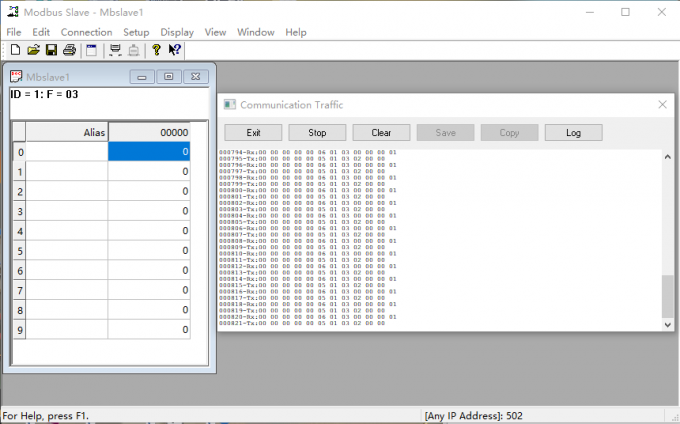Select the value cell in row 2
The width and height of the screenshot is (680, 424).
(149, 191)
